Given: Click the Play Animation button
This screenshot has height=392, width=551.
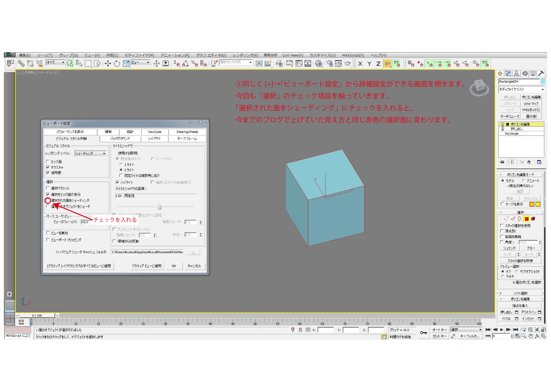Looking at the screenshot, I should click(x=502, y=330).
